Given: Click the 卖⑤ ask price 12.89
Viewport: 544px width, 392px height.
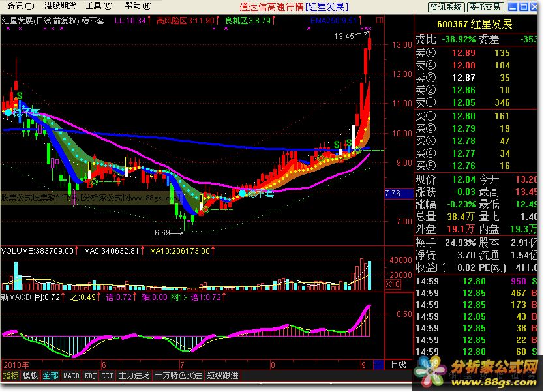Looking at the screenshot, I should 464,53.
